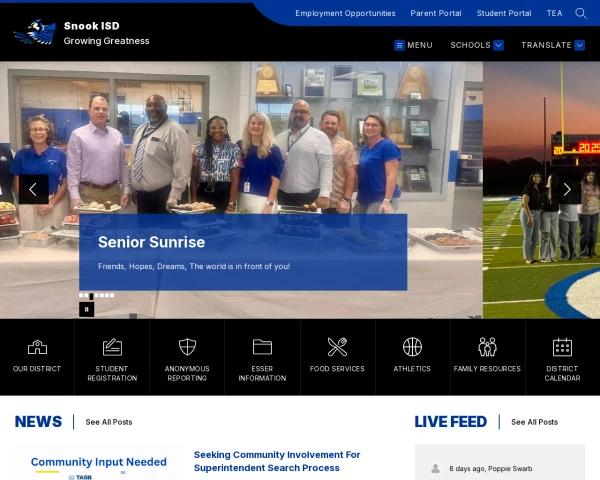Go to Employment Opportunities

[345, 13]
